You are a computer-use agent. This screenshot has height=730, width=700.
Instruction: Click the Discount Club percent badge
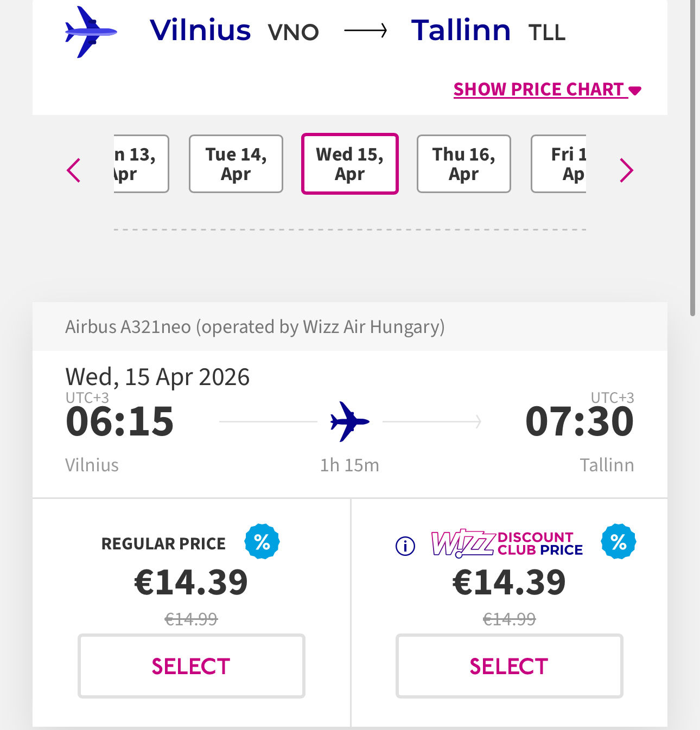click(619, 541)
